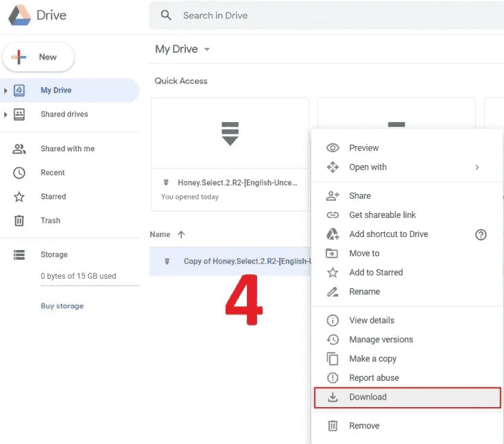The height and width of the screenshot is (444, 504).
Task: Open the Shared with me people icon
Action: [x=19, y=149]
